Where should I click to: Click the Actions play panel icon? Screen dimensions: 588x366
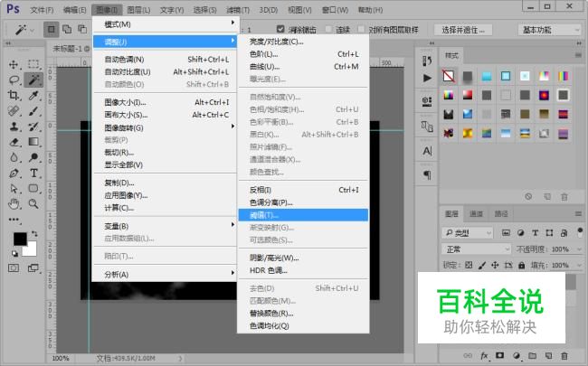(427, 78)
